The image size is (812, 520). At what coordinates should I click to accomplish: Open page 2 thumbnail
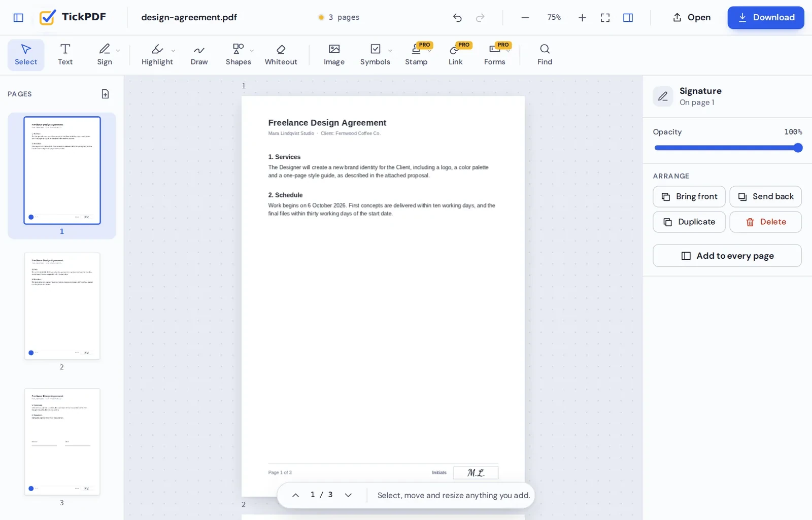pyautogui.click(x=62, y=306)
